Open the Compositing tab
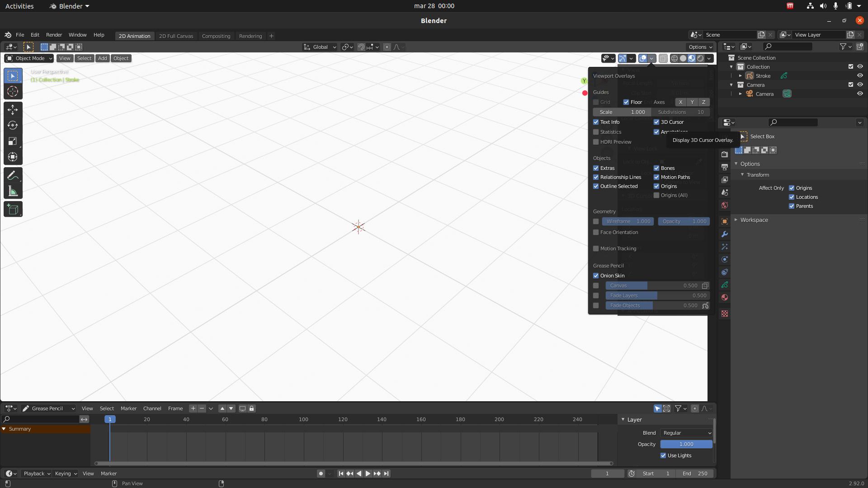 point(216,36)
